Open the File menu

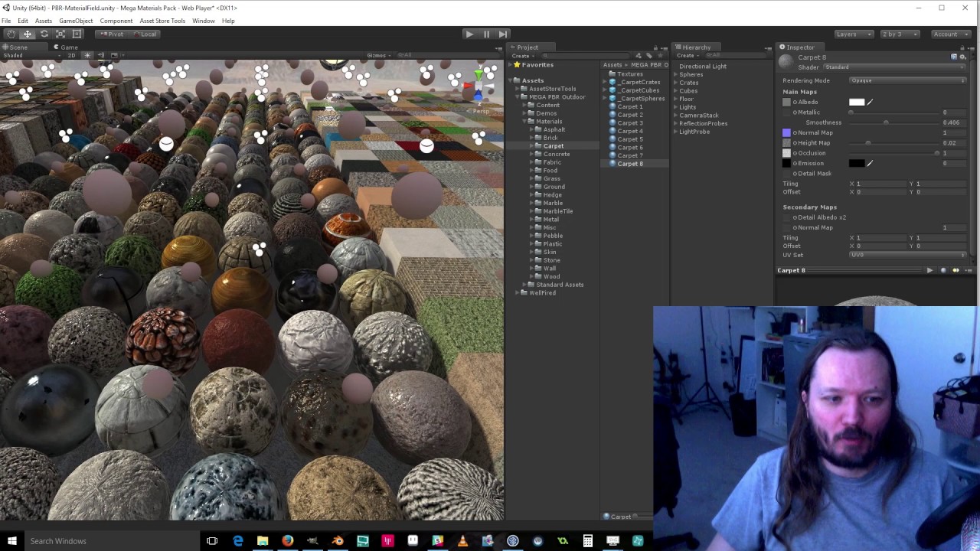pos(6,21)
